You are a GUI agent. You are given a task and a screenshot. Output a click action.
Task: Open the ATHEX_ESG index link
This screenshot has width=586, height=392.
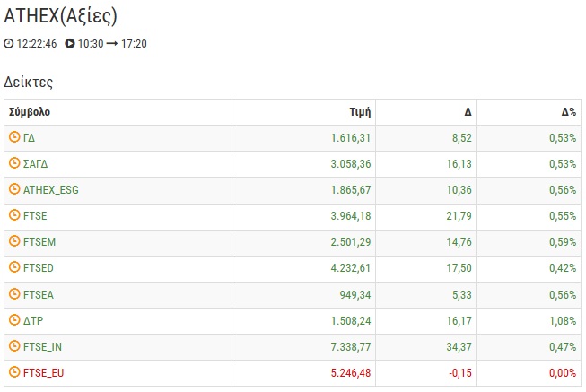tap(51, 190)
